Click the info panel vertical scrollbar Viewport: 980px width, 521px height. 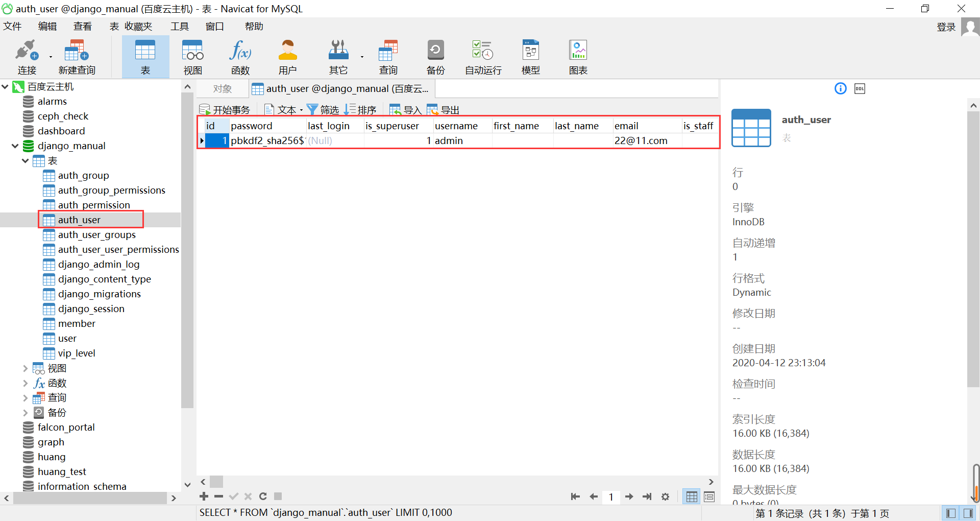coord(973,250)
